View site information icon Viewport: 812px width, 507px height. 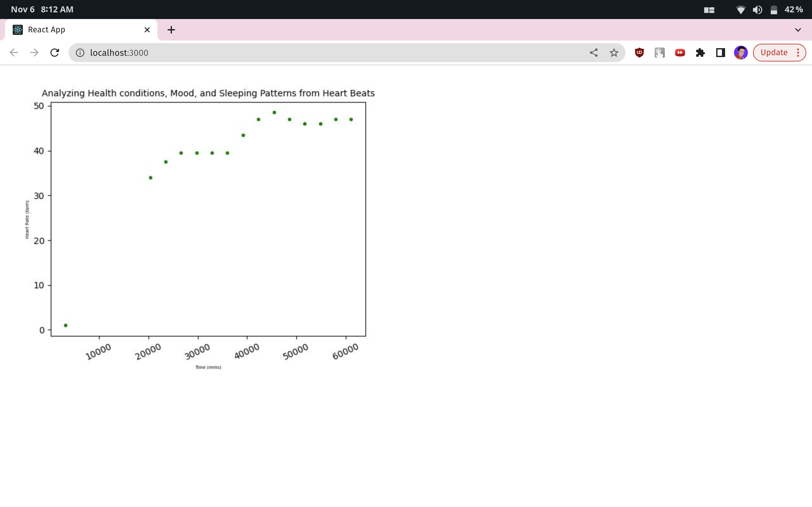80,53
